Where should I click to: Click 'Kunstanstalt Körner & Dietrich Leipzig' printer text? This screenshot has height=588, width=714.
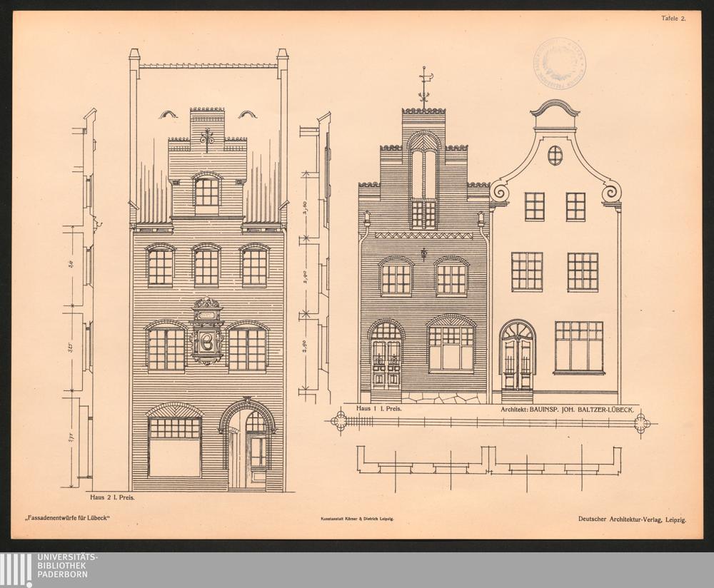click(x=356, y=520)
